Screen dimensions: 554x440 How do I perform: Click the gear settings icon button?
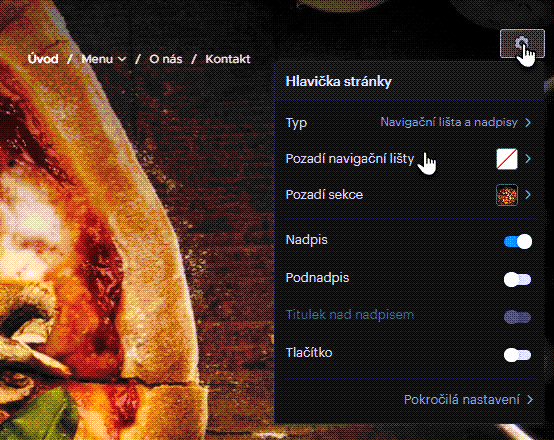(x=522, y=44)
